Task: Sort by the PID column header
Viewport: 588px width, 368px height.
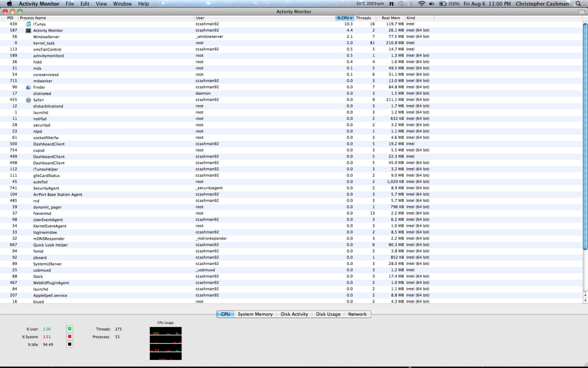Action: coord(10,18)
